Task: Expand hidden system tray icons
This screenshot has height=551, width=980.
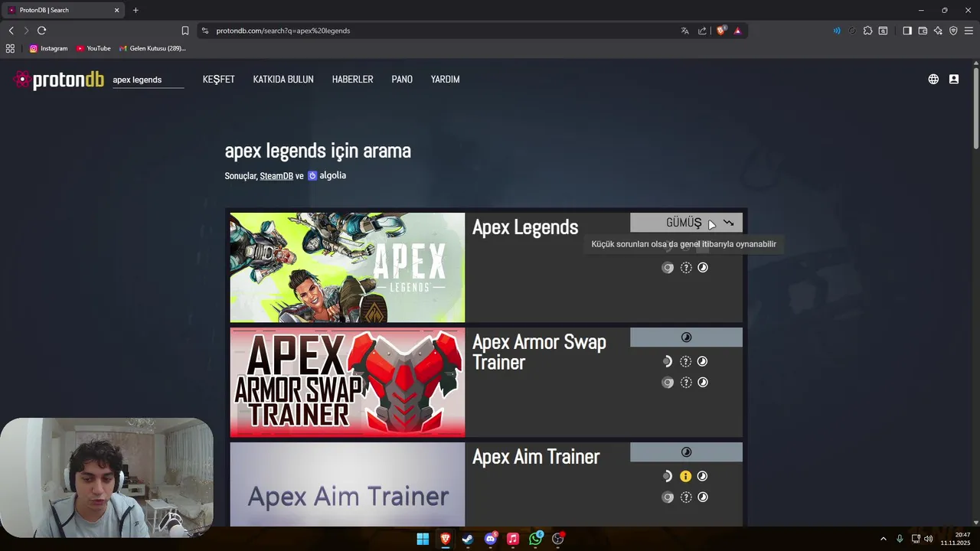Action: point(884,539)
